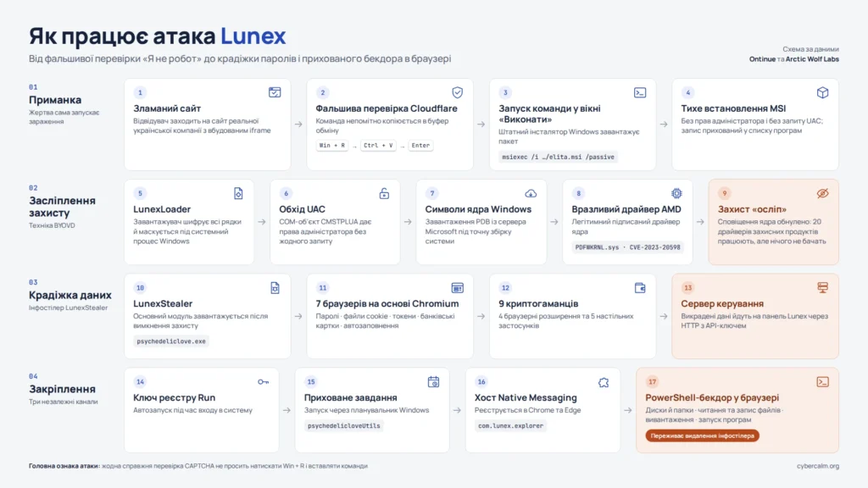Viewport: 868px width, 488px height.
Task: Click the browser icon on the 7 браузерів card
Action: (x=457, y=288)
